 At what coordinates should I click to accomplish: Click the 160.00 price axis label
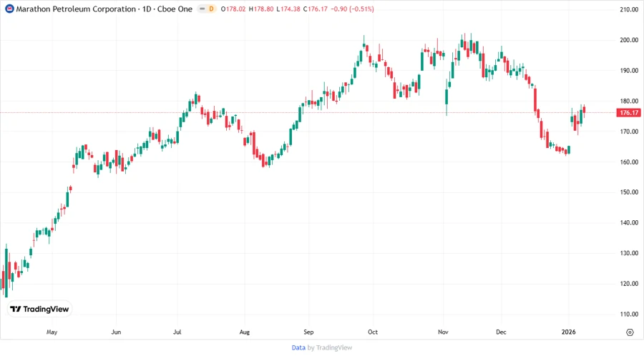click(629, 162)
